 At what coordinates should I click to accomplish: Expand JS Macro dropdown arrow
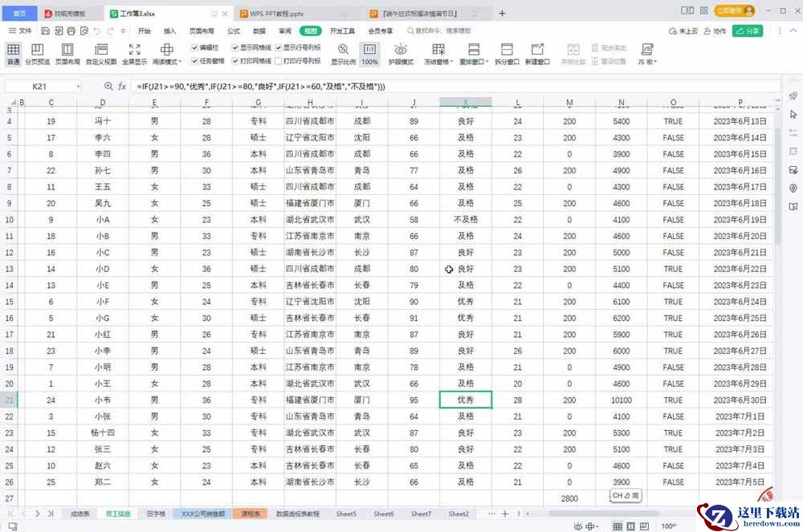pyautogui.click(x=655, y=62)
